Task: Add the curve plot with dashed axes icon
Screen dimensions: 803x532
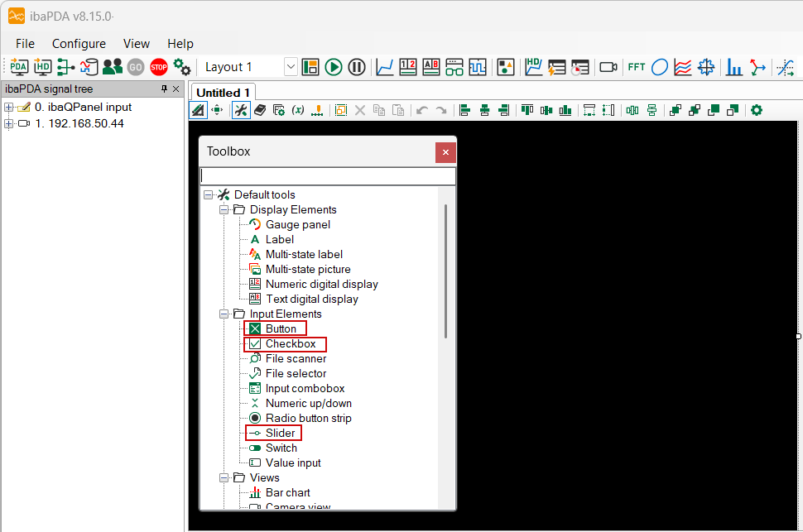Action: pyautogui.click(x=785, y=67)
